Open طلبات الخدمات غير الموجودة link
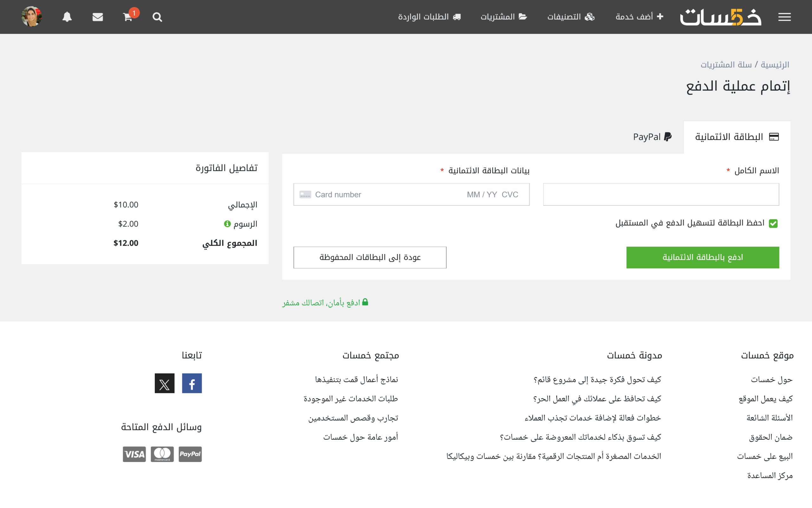Viewport: 812px width, 508px height. pyautogui.click(x=350, y=399)
